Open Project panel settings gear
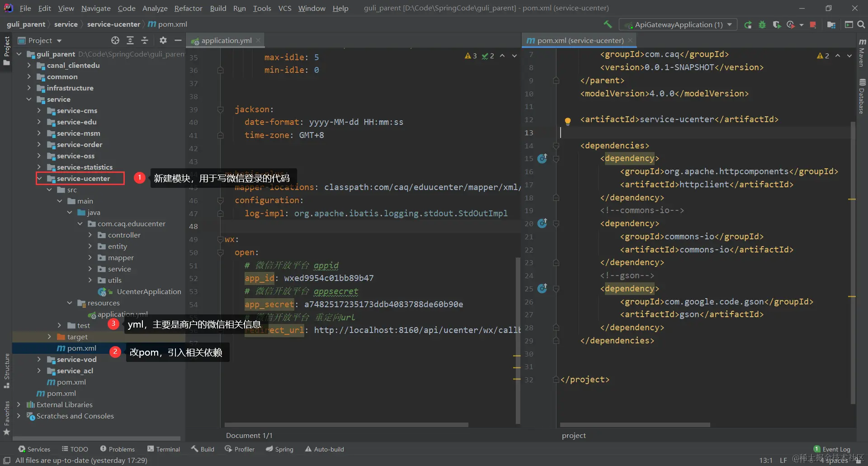 [x=163, y=41]
